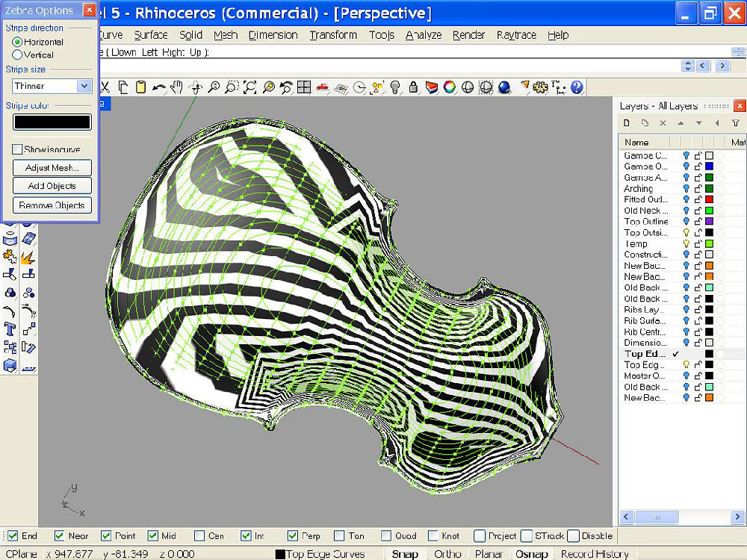Image resolution: width=747 pixels, height=560 pixels.
Task: Select the Text Object T tool
Action: click(10, 329)
